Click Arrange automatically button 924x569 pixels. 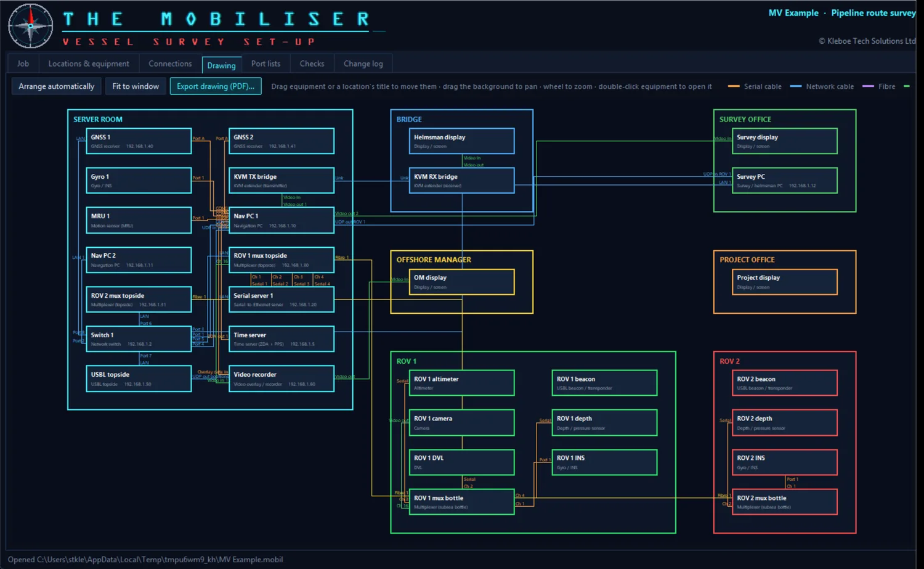[x=57, y=86]
